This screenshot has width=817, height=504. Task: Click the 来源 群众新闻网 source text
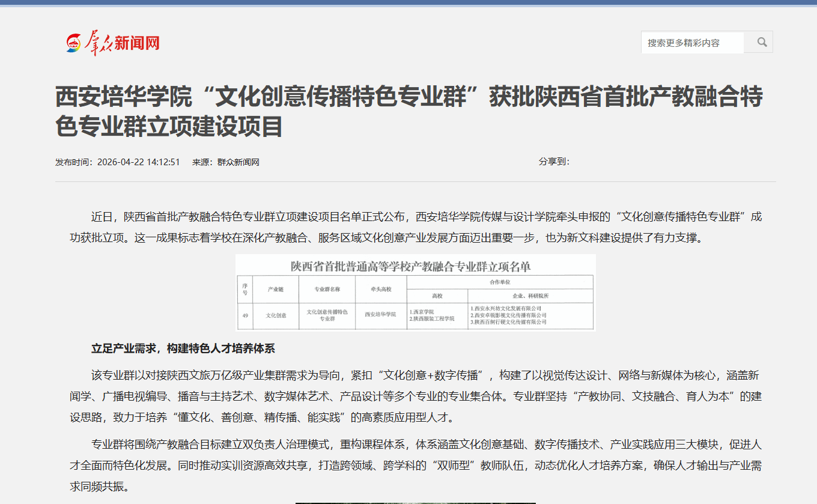click(226, 162)
